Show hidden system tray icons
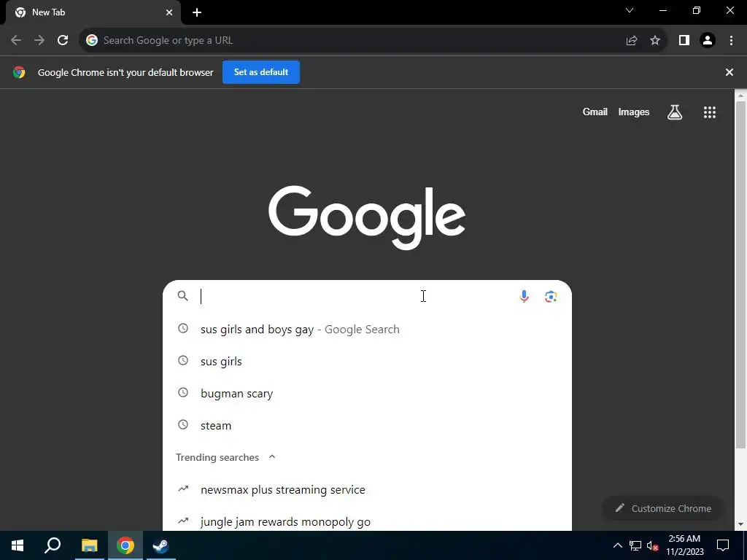This screenshot has height=560, width=747. coord(617,545)
